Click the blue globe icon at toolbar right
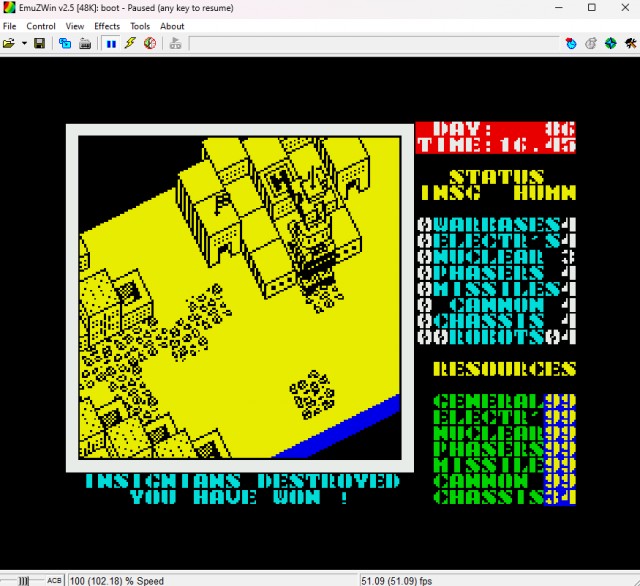Screen dimensions: 640x586 (571, 44)
